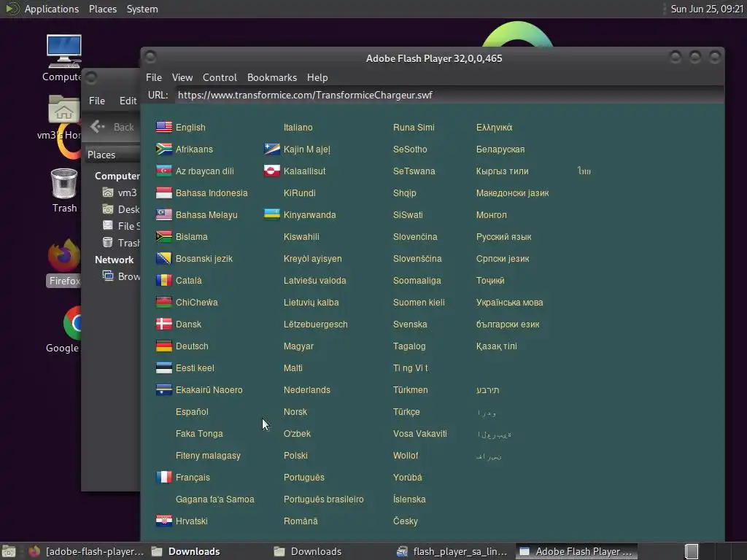
Task: Click the URL input field
Action: [x=448, y=96]
